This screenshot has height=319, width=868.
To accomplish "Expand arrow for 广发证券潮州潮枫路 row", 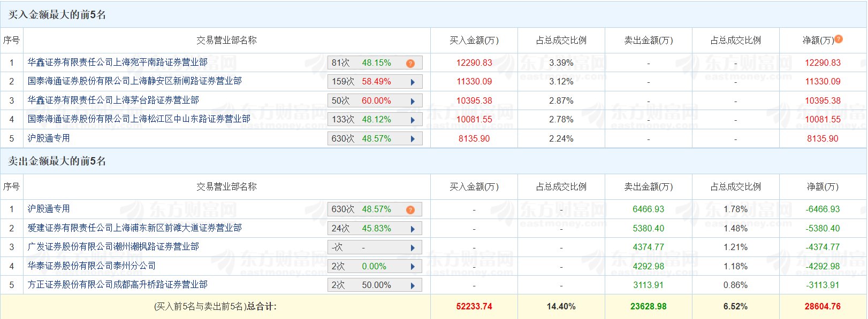I will point(413,248).
